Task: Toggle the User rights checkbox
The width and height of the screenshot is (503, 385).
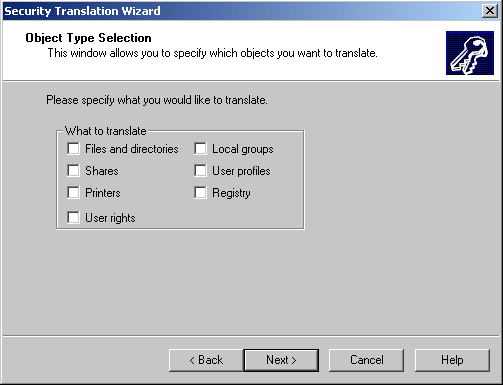Action: (73, 218)
